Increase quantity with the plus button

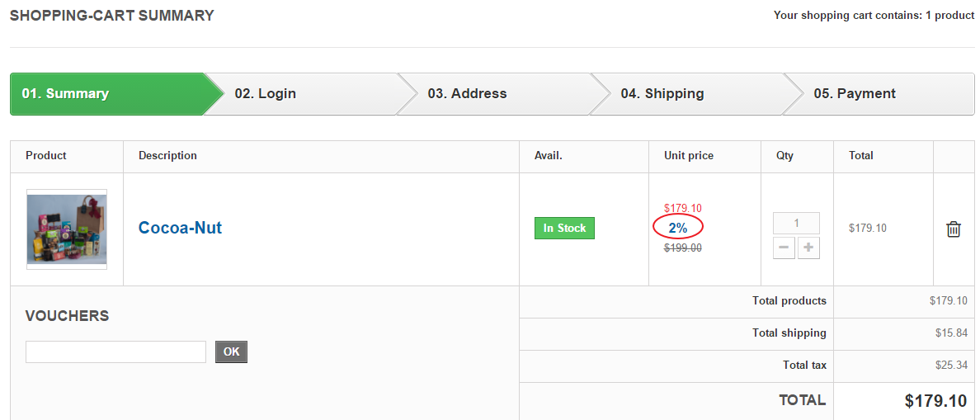click(808, 248)
